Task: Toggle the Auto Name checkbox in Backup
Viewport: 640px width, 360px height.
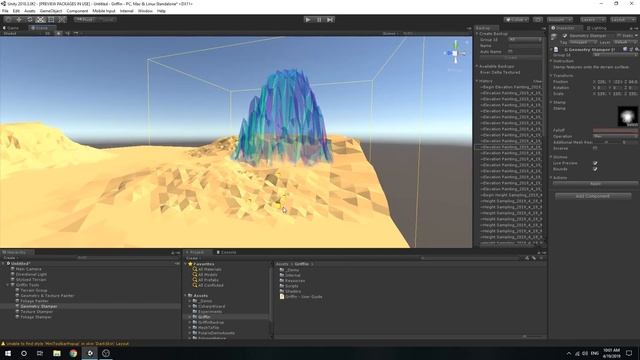Action: point(510,52)
